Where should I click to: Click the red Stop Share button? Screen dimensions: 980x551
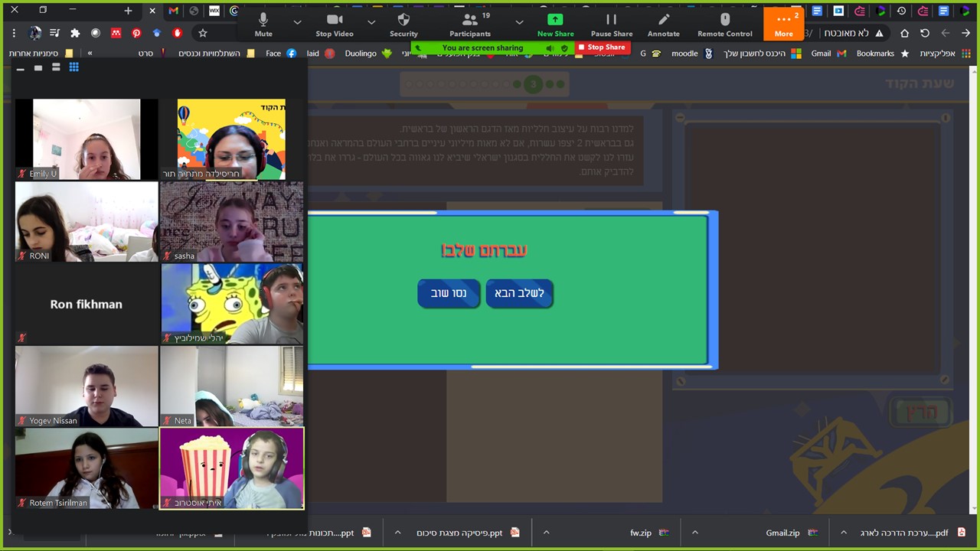[x=602, y=47]
